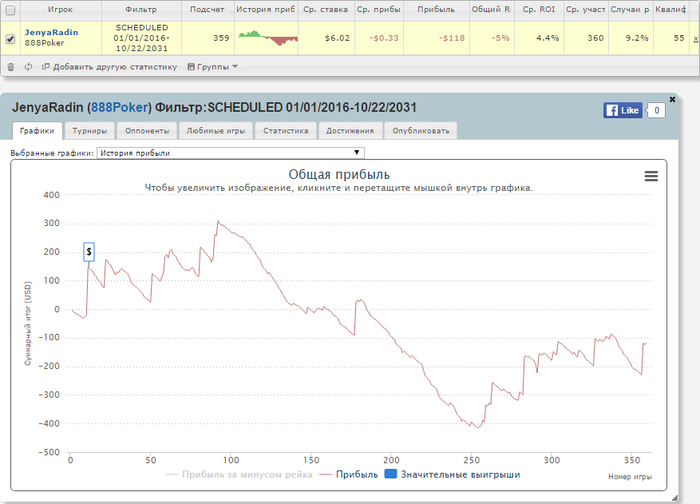Toggle the header select-all checkbox
Screen dimensions: 700x504
coord(10,10)
